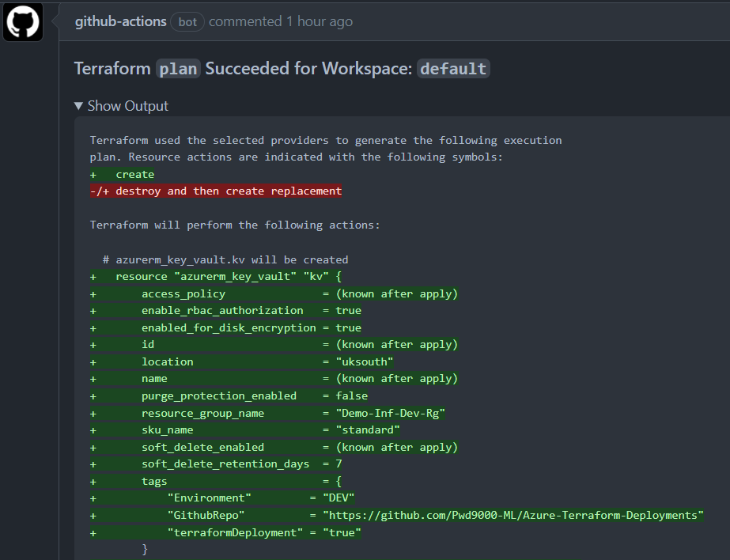The width and height of the screenshot is (730, 560).
Task: Open the github-actions author link
Action: tap(120, 21)
